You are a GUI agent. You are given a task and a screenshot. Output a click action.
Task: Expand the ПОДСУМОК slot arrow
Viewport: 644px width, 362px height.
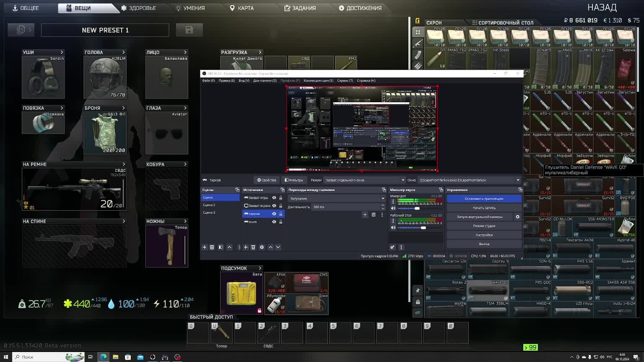click(x=260, y=268)
